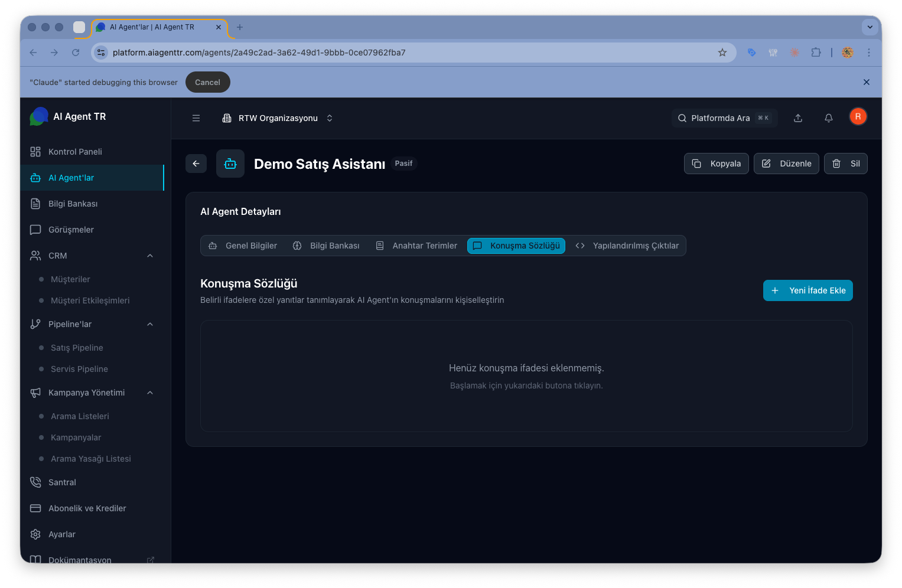Cancel Claude debugging banner

point(207,82)
